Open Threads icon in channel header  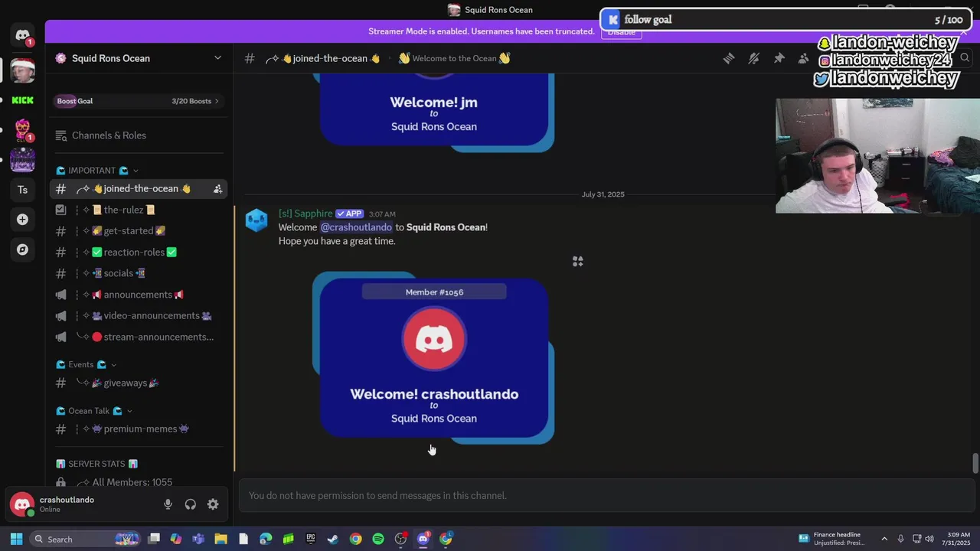[x=729, y=58]
